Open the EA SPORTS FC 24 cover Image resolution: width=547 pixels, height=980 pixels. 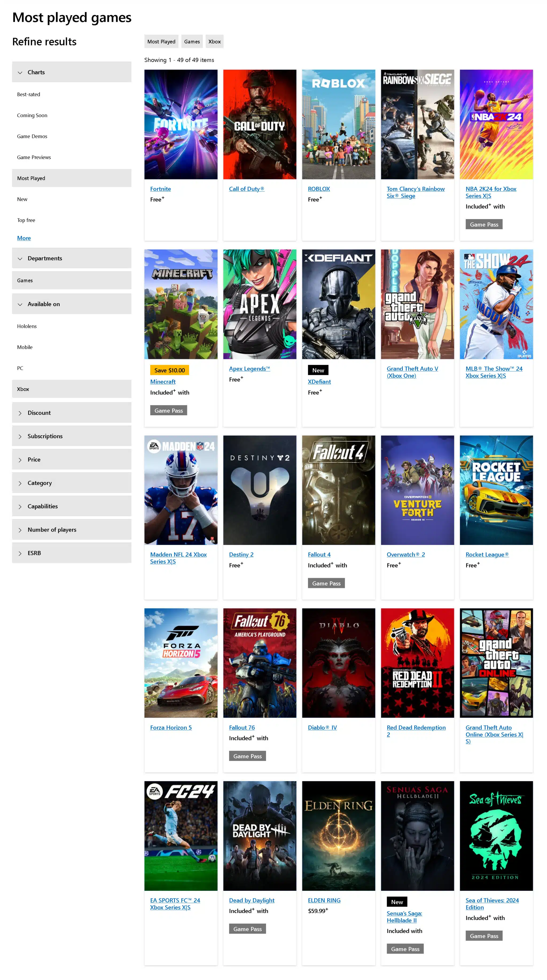click(181, 836)
